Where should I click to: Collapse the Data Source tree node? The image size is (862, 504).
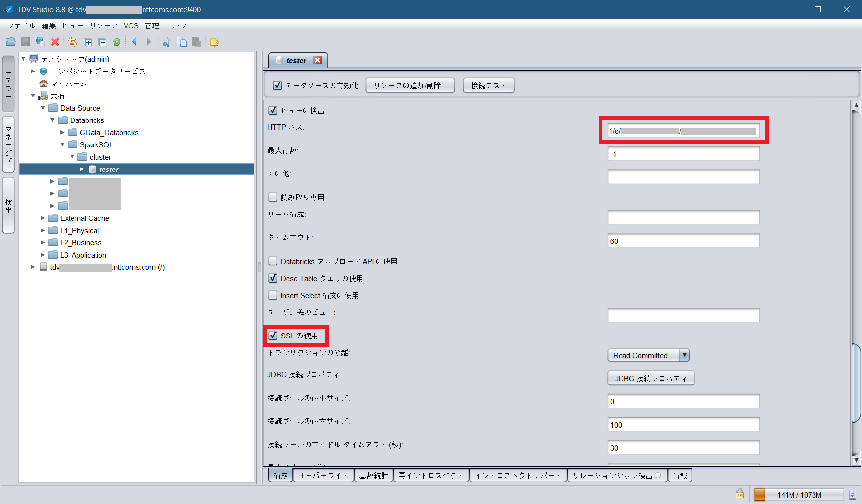click(43, 108)
